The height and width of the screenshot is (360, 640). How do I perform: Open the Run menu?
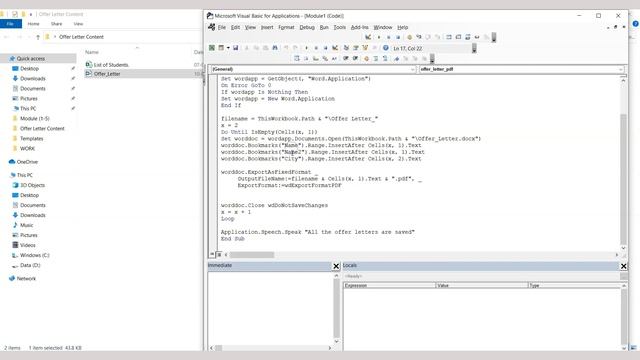[324, 27]
